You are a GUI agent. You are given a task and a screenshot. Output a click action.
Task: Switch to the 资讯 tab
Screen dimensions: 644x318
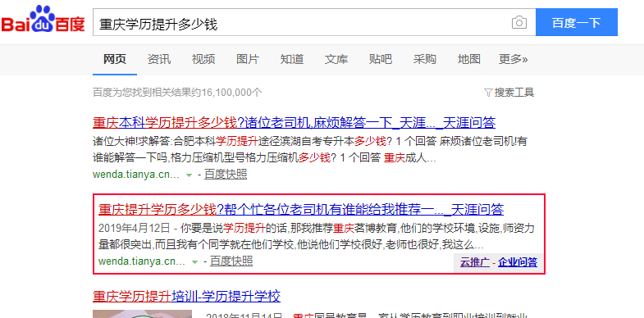click(159, 59)
